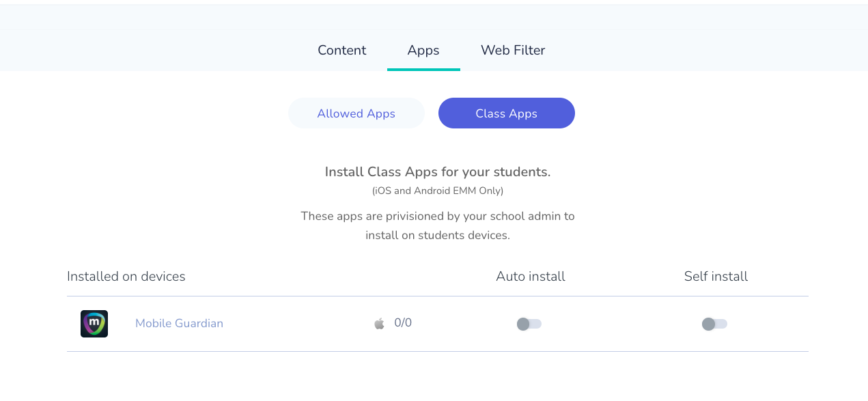Enable Self install for Mobile Guardian
This screenshot has width=868, height=401.
point(714,324)
